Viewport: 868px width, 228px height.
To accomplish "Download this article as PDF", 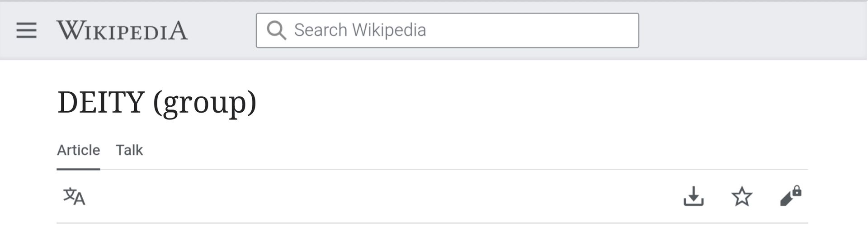I will [693, 196].
